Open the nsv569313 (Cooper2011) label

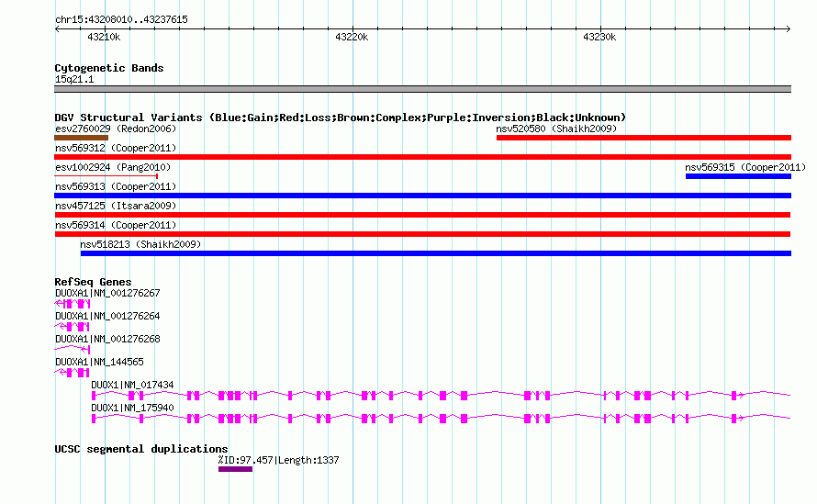tap(116, 186)
